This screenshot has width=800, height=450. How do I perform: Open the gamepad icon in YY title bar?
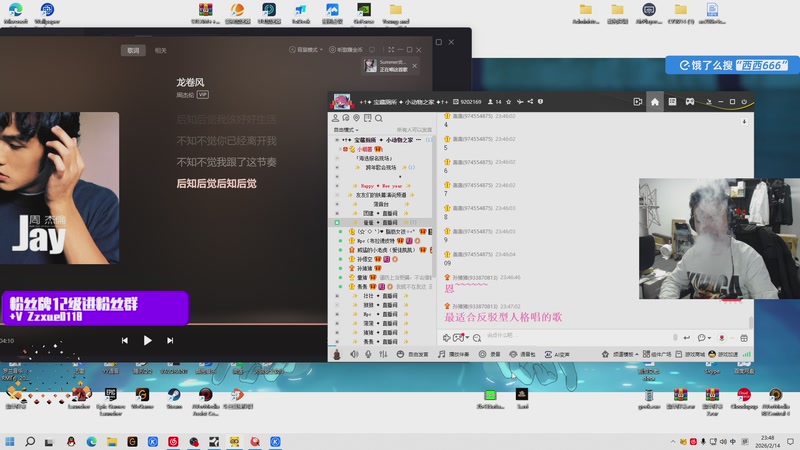pos(690,102)
